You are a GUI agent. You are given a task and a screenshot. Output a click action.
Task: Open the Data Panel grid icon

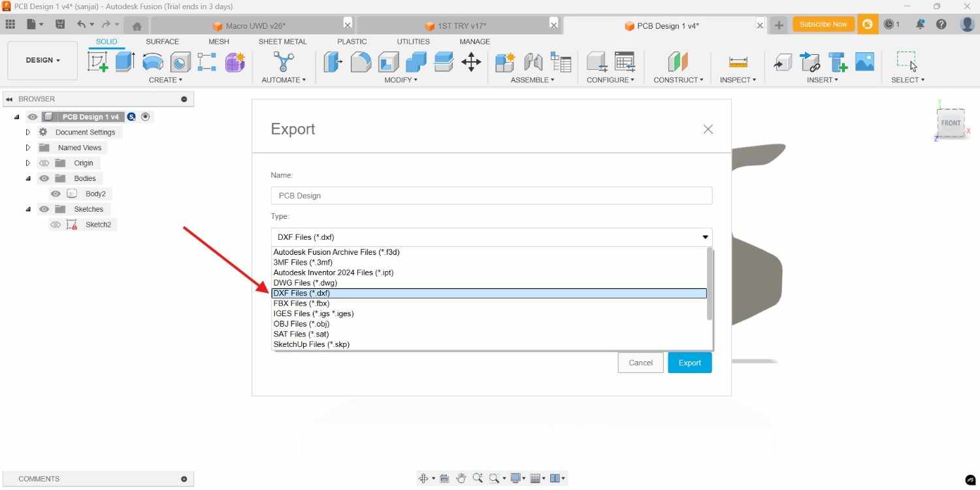click(10, 24)
